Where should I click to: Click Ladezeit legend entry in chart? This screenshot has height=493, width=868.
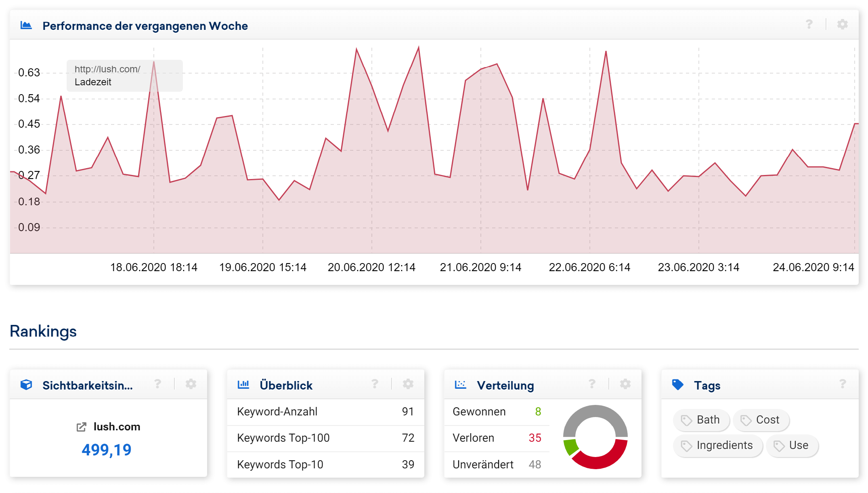[x=93, y=82]
